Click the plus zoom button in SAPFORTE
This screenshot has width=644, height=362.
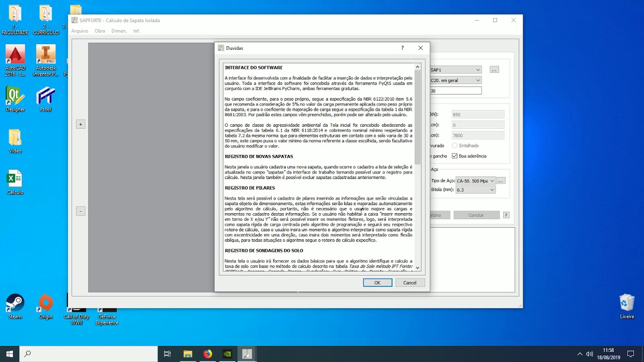[80, 124]
